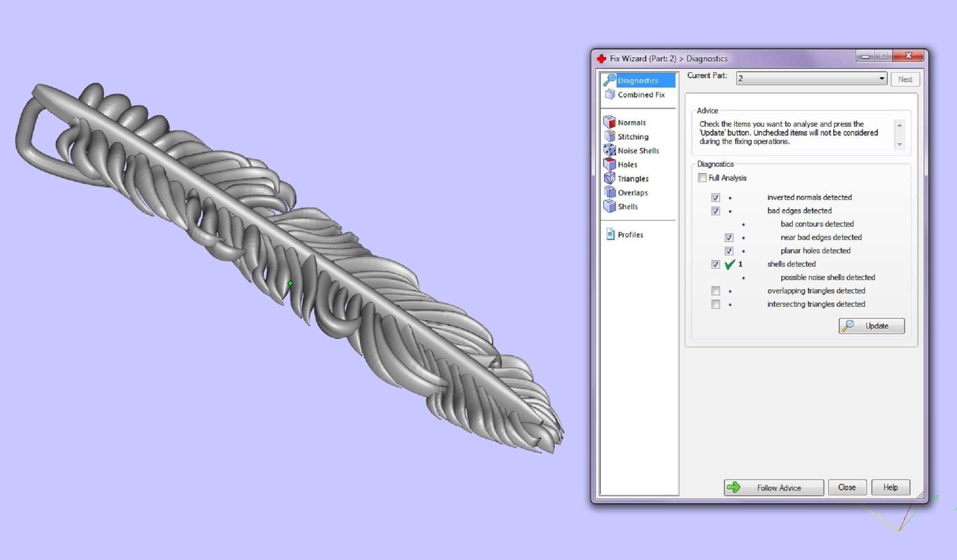Select the Stitching section
Screen dimensions: 957x560
(633, 137)
